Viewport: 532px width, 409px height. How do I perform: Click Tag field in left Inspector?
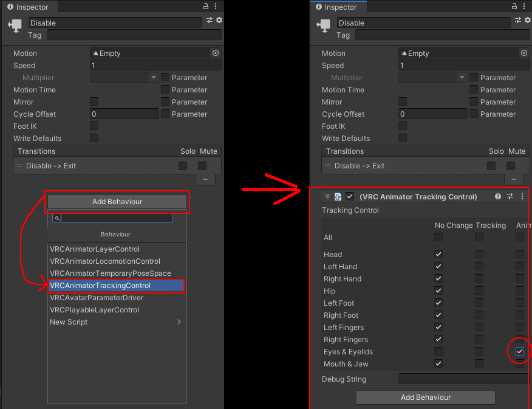[134, 35]
